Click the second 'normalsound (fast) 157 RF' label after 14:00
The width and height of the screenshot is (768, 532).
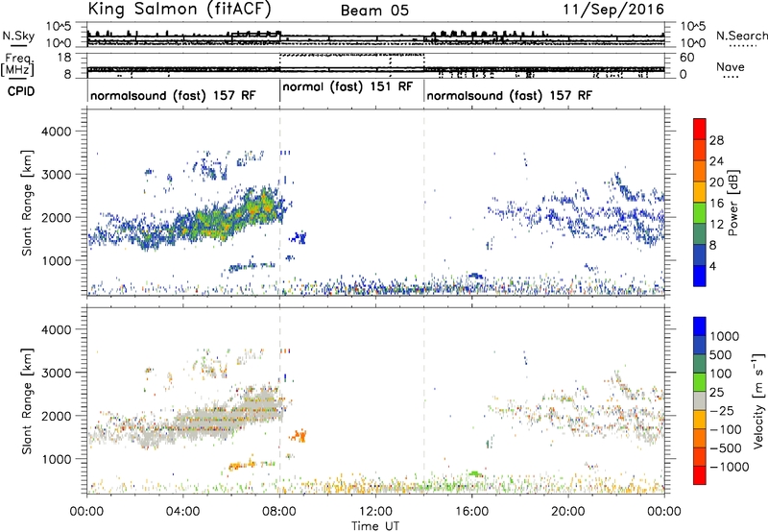[x=510, y=95]
